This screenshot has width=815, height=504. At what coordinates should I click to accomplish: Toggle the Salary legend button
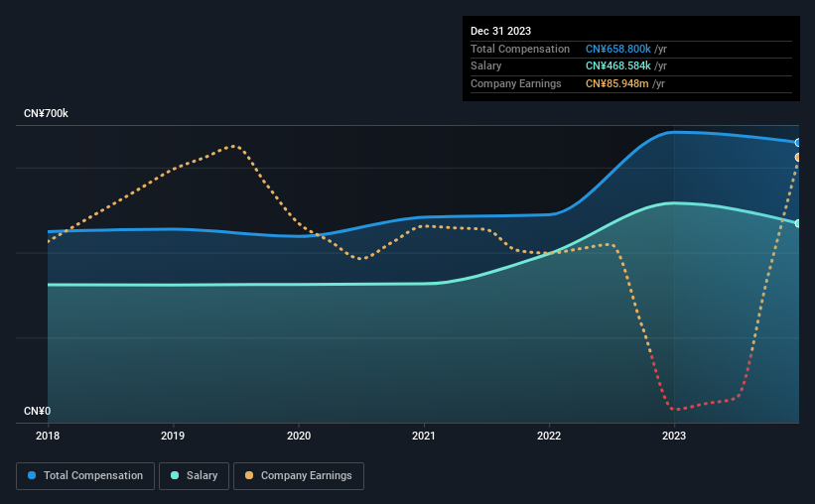point(194,476)
